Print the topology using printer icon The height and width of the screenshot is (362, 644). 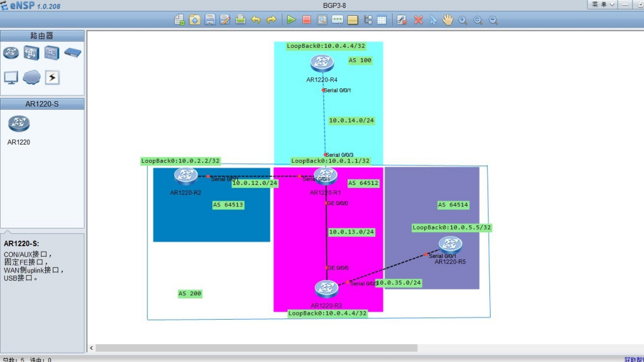(240, 20)
